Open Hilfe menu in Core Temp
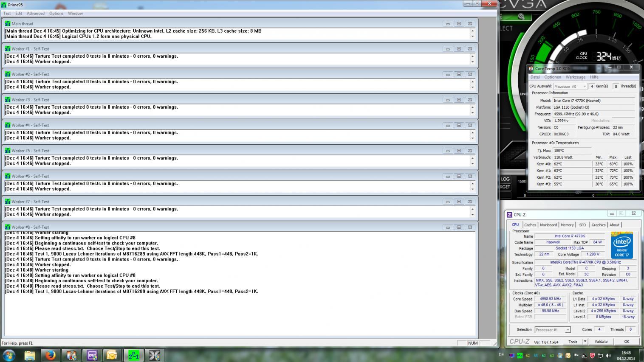The height and width of the screenshot is (362, 644). [594, 77]
